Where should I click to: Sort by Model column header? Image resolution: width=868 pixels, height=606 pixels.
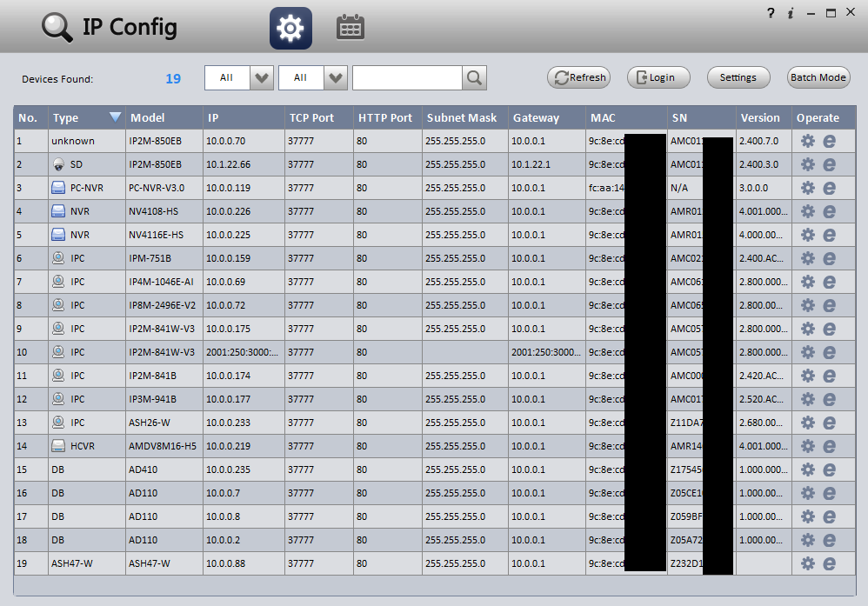(x=164, y=118)
